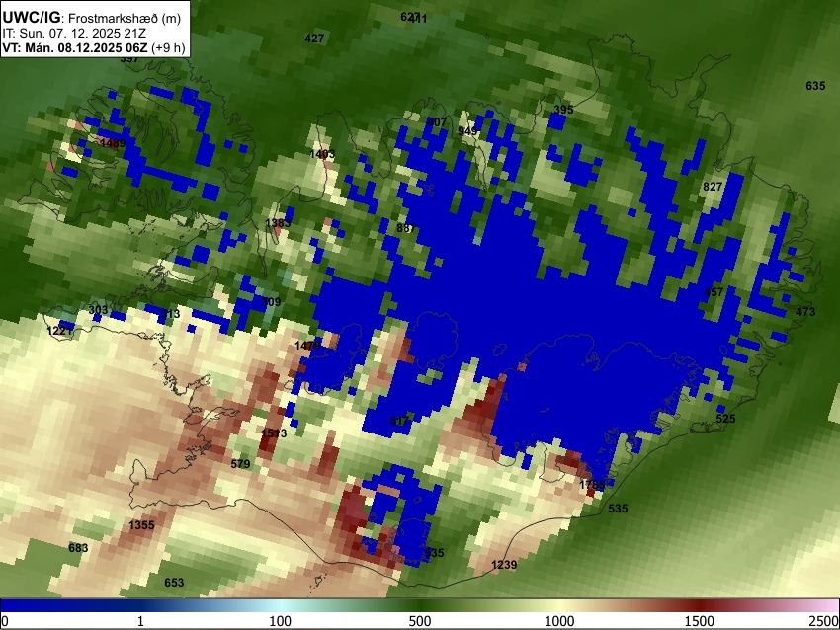Click the 395 height value
Viewport: 840px width, 630px height.
563,110
